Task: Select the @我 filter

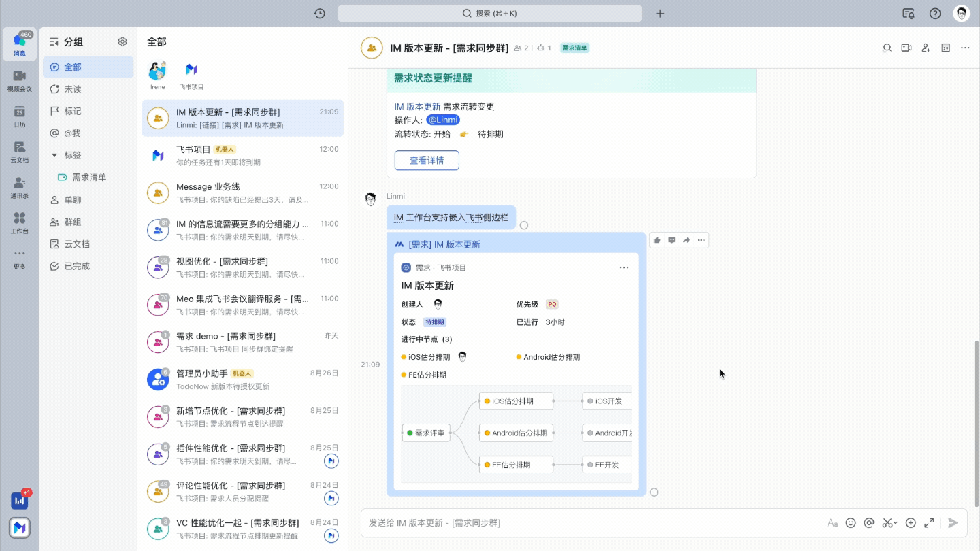Action: [x=88, y=133]
